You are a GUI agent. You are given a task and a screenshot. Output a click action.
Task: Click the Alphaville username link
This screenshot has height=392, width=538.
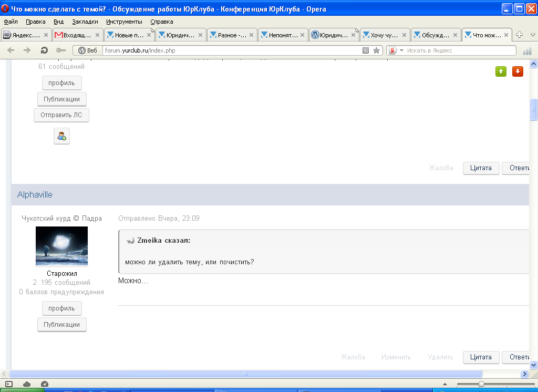(x=35, y=194)
